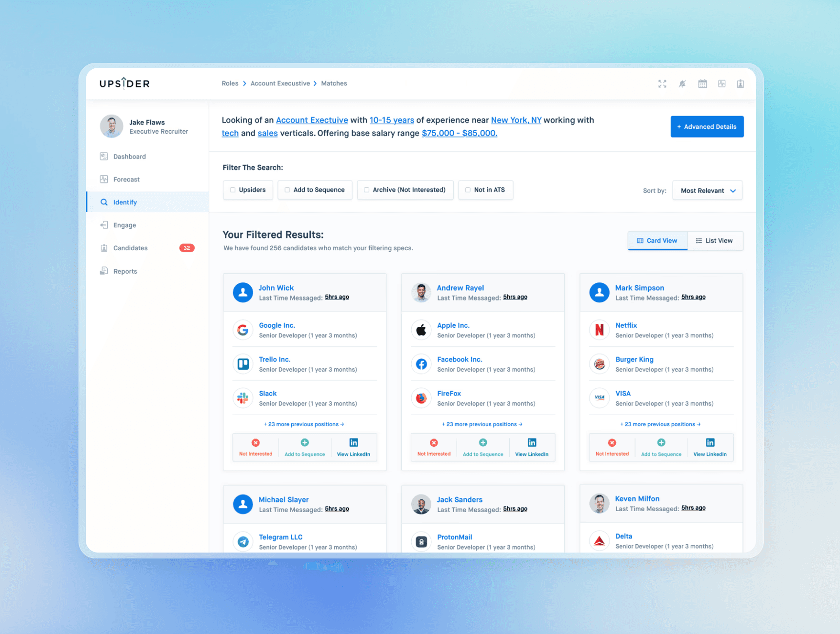
Task: Click Jack Sanders' profile photo
Action: coord(421,504)
